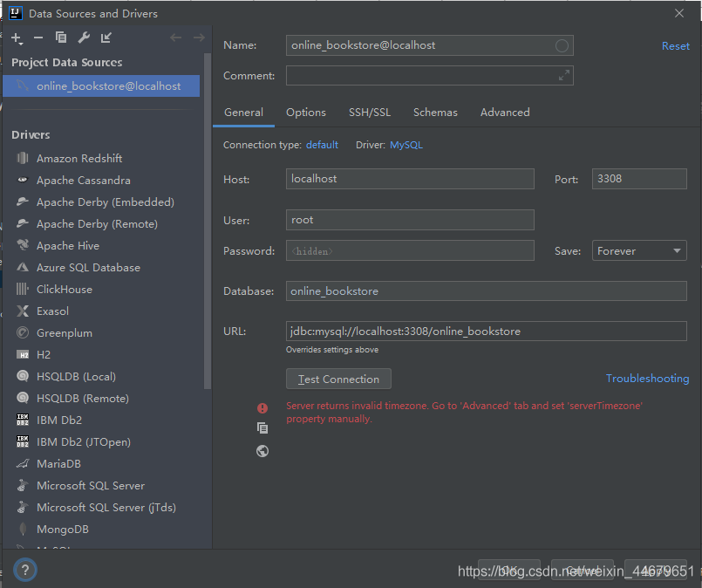Click the Reset link
The image size is (702, 588).
point(676,46)
